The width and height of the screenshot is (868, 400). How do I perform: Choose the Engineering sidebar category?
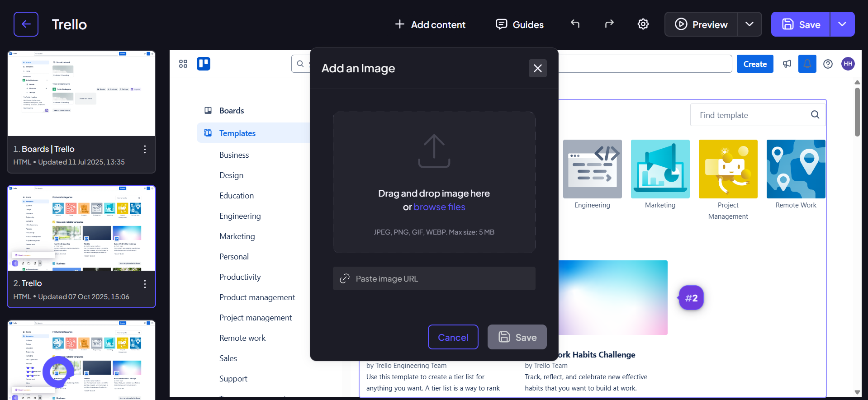240,216
